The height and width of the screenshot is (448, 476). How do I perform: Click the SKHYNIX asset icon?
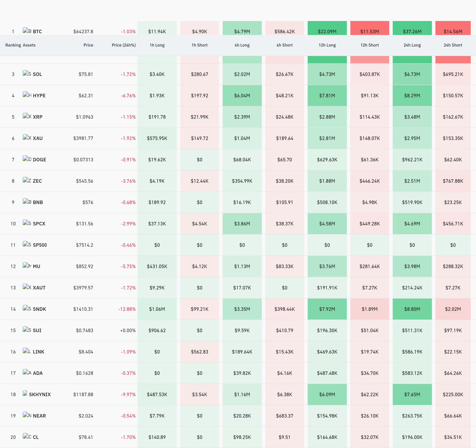pyautogui.click(x=25, y=393)
